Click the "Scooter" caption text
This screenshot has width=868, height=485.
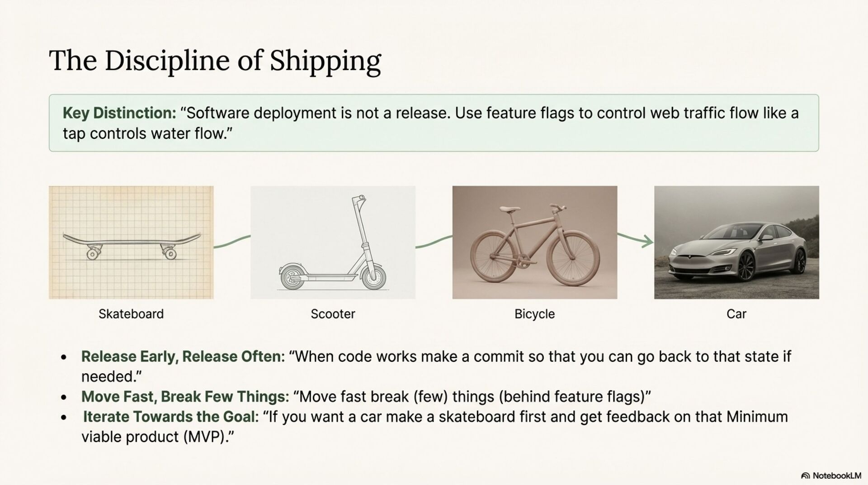[x=333, y=314]
